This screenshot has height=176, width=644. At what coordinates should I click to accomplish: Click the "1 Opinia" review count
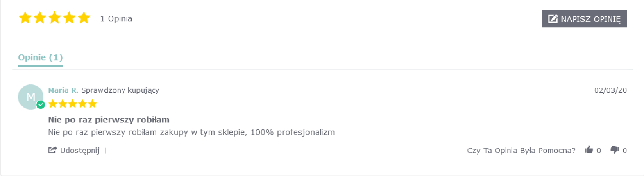[x=116, y=19]
